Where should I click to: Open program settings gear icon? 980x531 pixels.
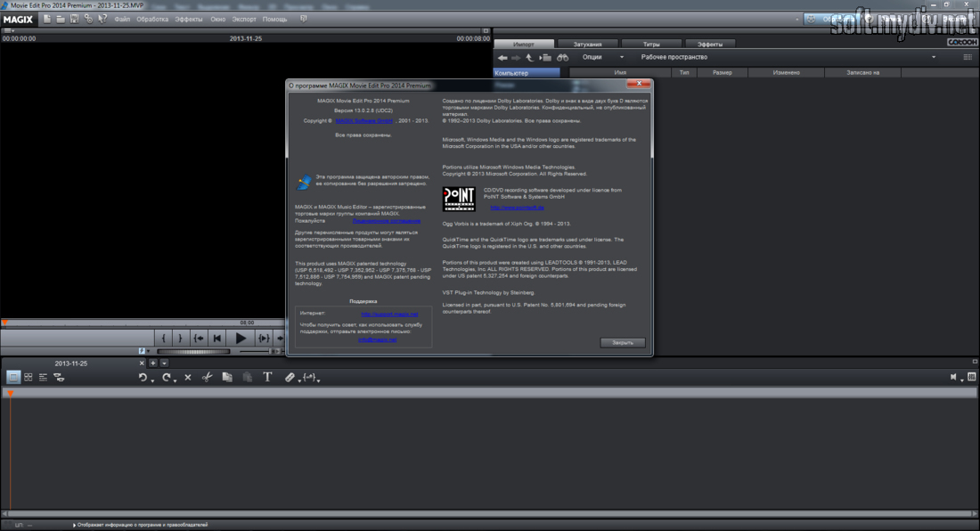[x=88, y=20]
